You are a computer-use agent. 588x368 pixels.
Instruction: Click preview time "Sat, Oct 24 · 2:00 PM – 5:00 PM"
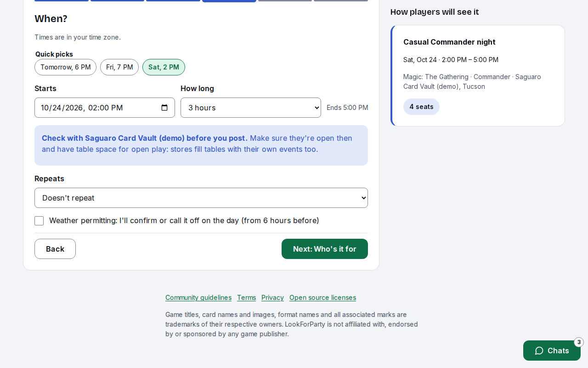coord(451,60)
